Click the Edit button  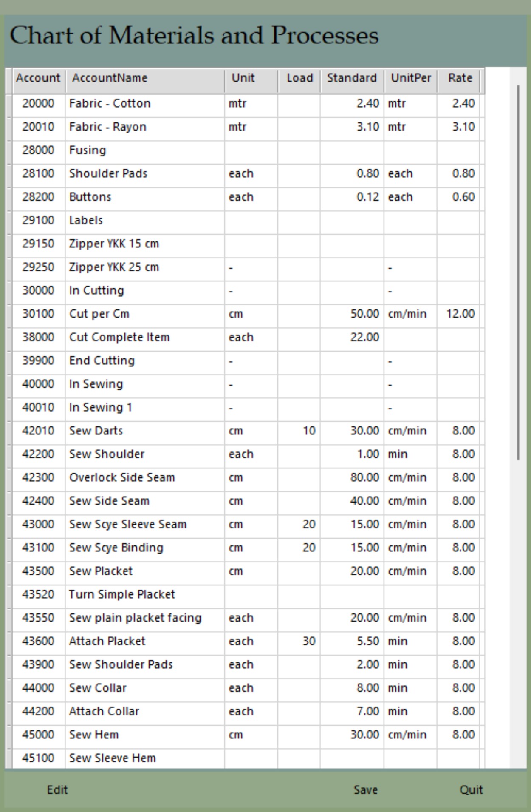pyautogui.click(x=57, y=790)
